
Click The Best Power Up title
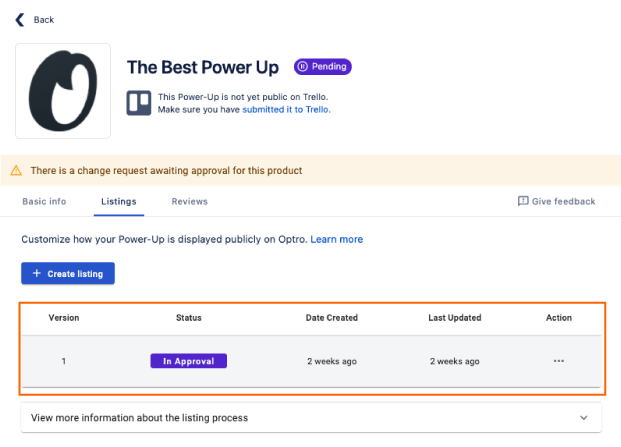[203, 67]
